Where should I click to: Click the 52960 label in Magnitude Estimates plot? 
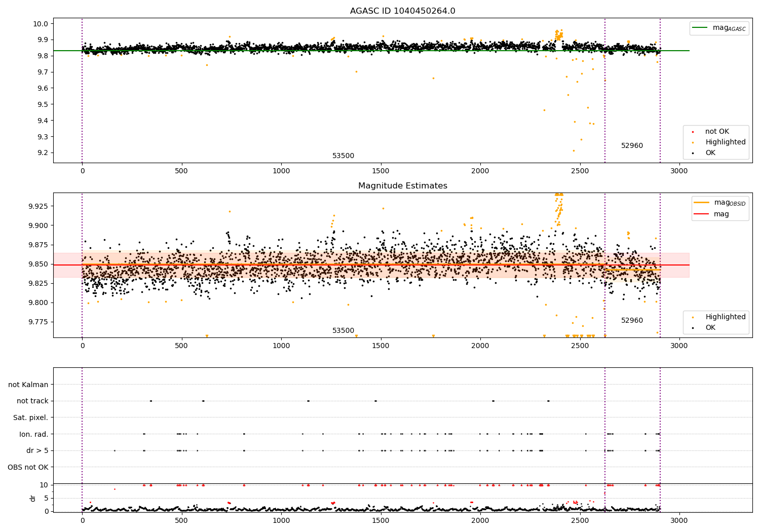click(x=632, y=321)
